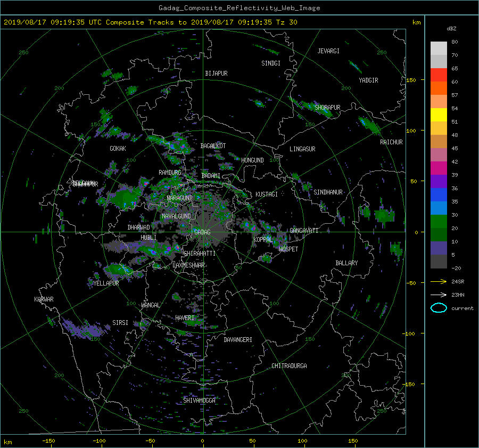Click the JEVARGI city label
This screenshot has width=479, height=448.
[x=328, y=51]
